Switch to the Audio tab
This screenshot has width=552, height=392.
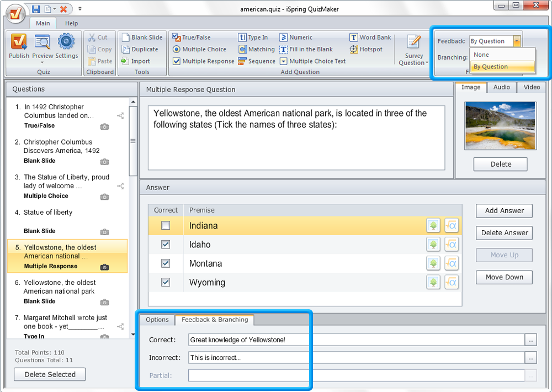[501, 87]
